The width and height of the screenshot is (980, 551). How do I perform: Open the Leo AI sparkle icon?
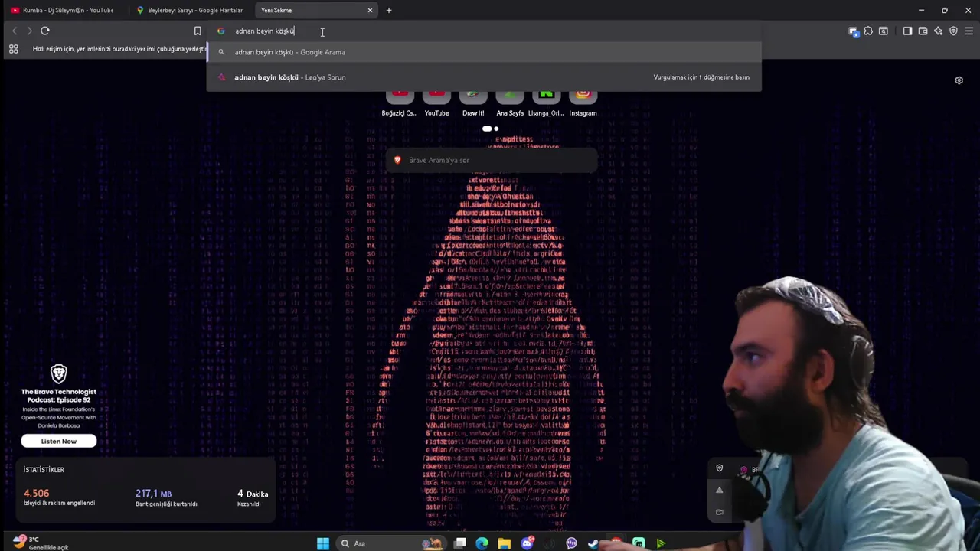938,31
